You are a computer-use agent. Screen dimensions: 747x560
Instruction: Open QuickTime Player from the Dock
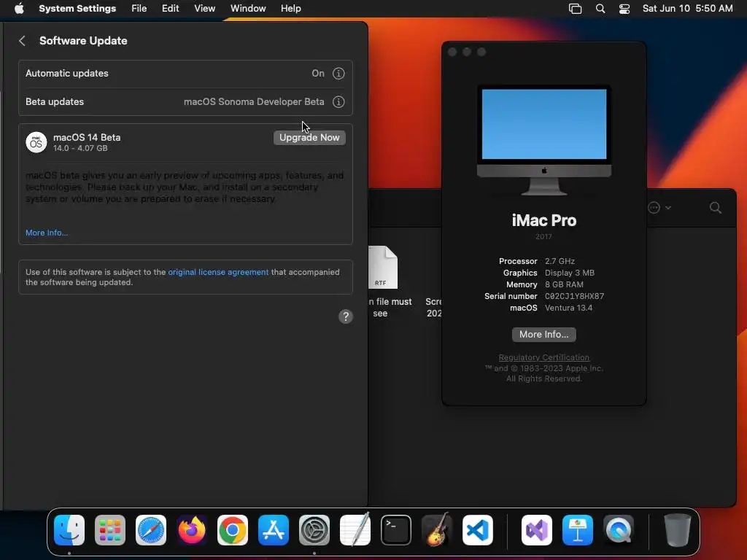[619, 530]
